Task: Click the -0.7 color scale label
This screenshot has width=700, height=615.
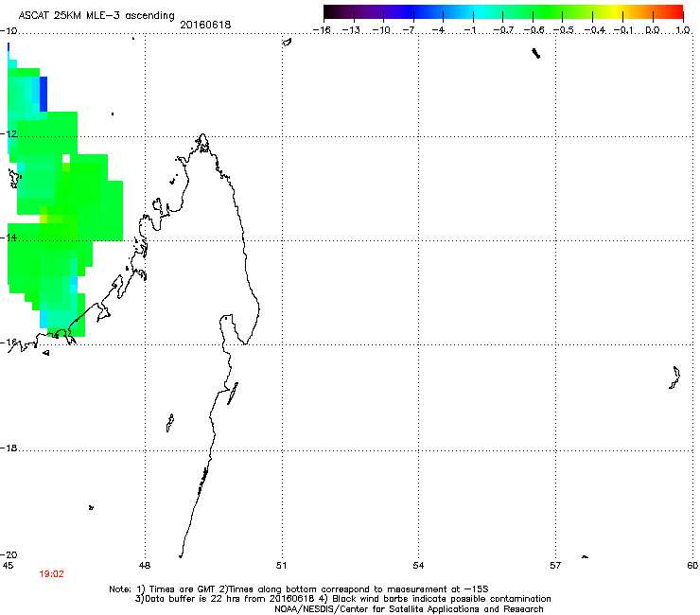Action: coord(503,30)
